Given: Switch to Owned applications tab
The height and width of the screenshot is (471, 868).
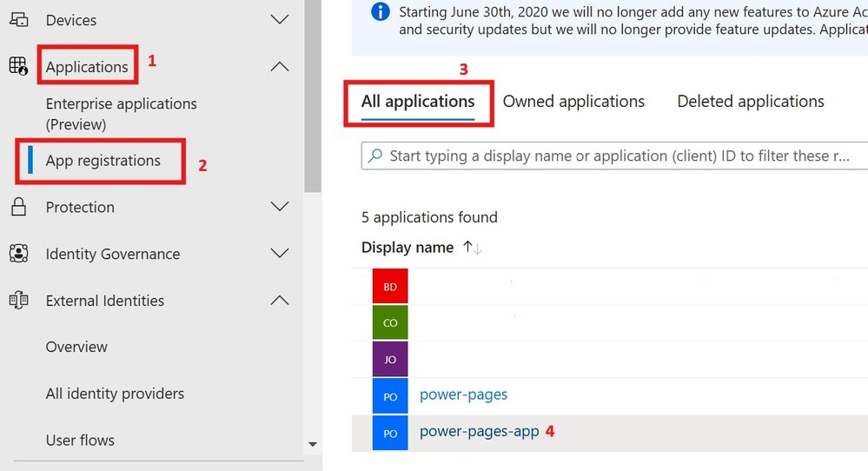Looking at the screenshot, I should pyautogui.click(x=573, y=102).
